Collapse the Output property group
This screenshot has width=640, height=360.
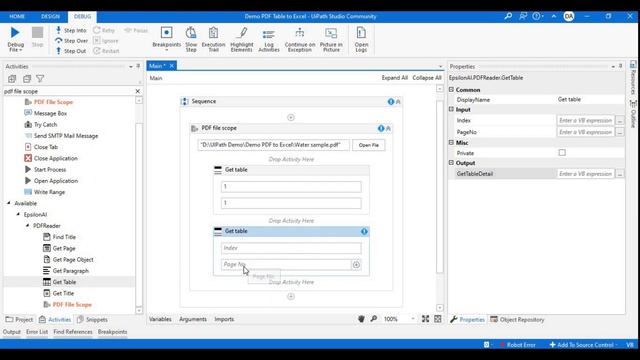click(x=451, y=162)
